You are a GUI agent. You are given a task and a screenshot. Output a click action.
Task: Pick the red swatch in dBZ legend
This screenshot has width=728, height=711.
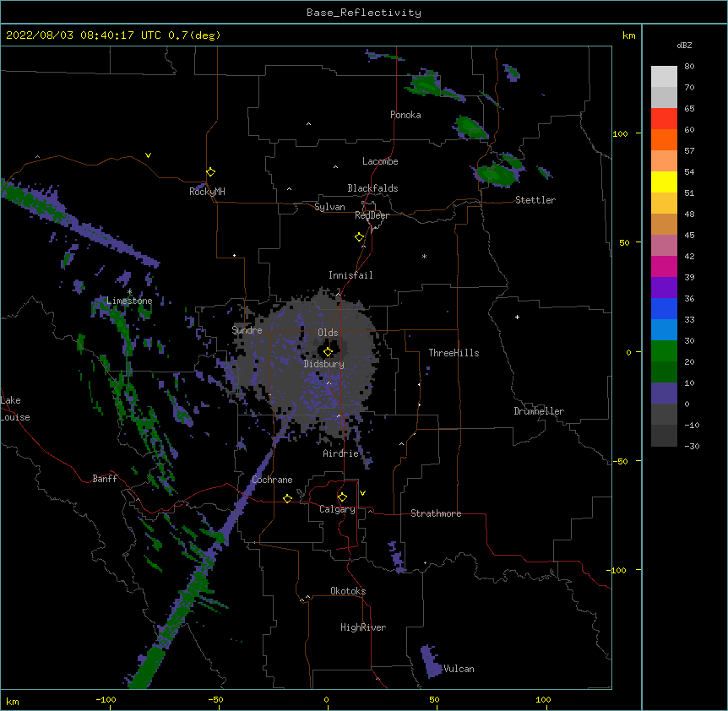[664, 119]
